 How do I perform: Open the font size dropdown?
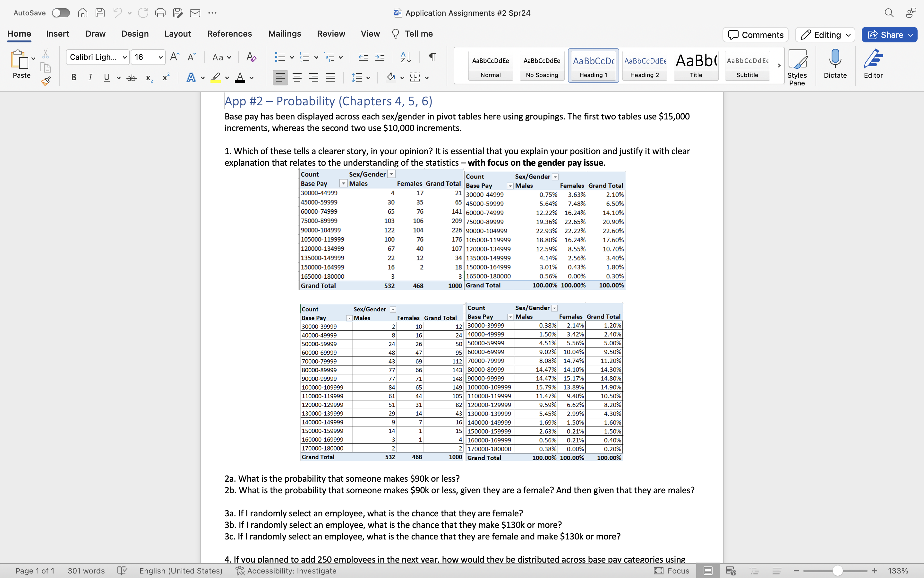click(x=161, y=57)
